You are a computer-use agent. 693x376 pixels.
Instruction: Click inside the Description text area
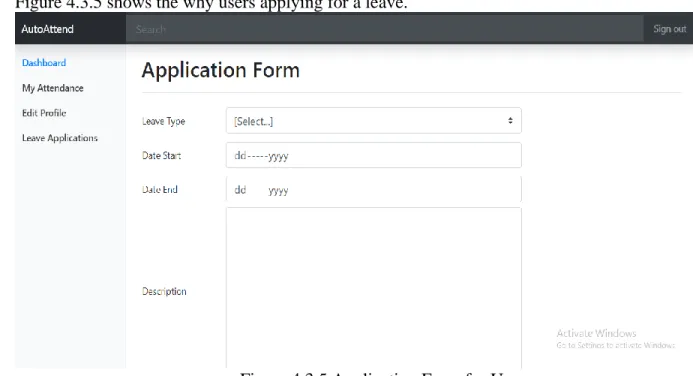(373, 288)
